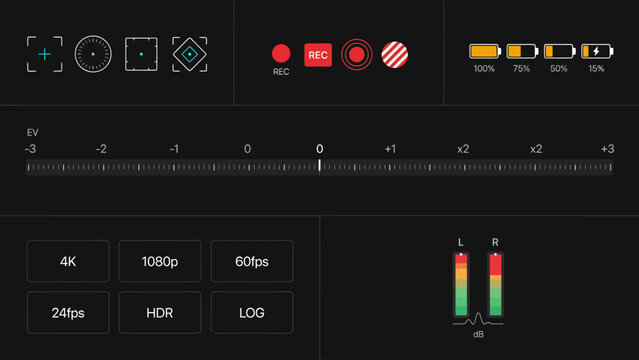The height and width of the screenshot is (360, 639).
Task: Click the 50% battery icon
Action: [560, 51]
